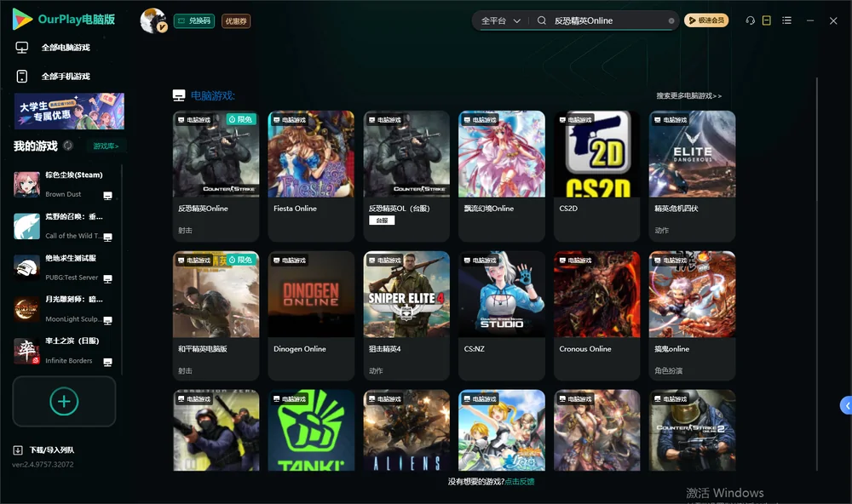Open the Cronous Online game card
Viewport: 852px width, 504px height.
coord(596,316)
